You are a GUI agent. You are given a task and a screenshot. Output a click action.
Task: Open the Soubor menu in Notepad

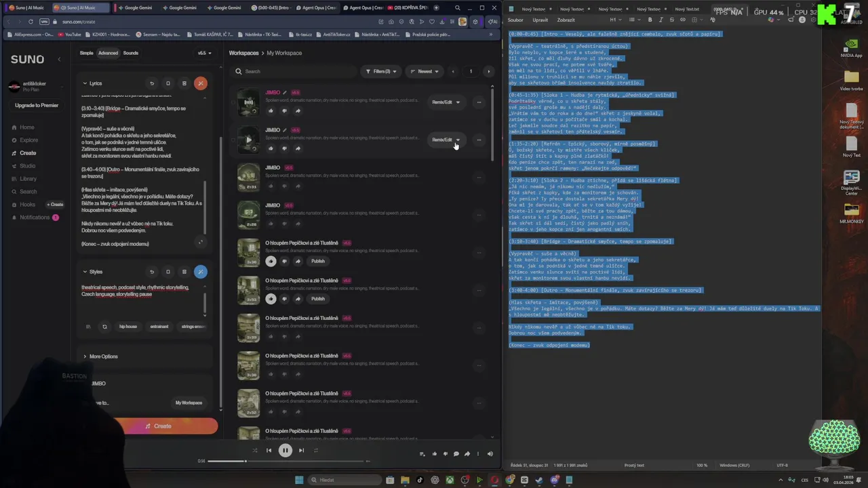pyautogui.click(x=515, y=20)
